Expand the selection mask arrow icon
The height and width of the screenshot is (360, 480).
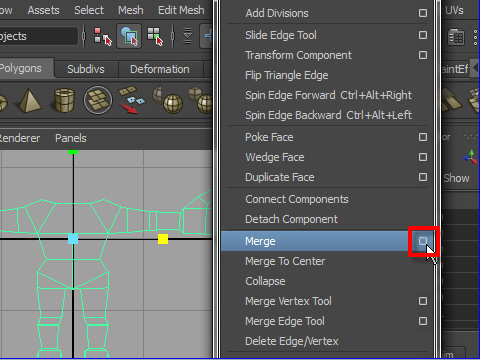pyautogui.click(x=188, y=36)
